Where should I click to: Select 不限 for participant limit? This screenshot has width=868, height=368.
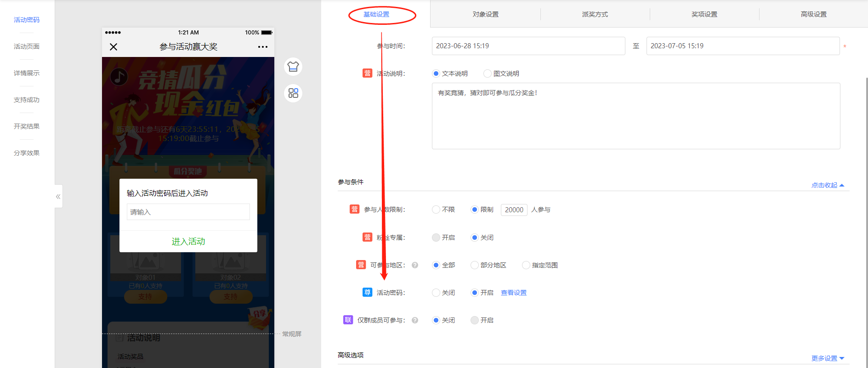click(x=436, y=209)
